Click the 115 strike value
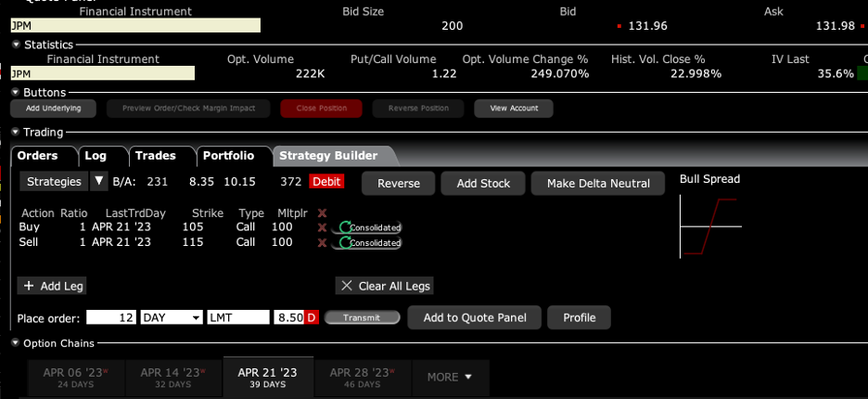This screenshot has width=868, height=399. pyautogui.click(x=193, y=242)
